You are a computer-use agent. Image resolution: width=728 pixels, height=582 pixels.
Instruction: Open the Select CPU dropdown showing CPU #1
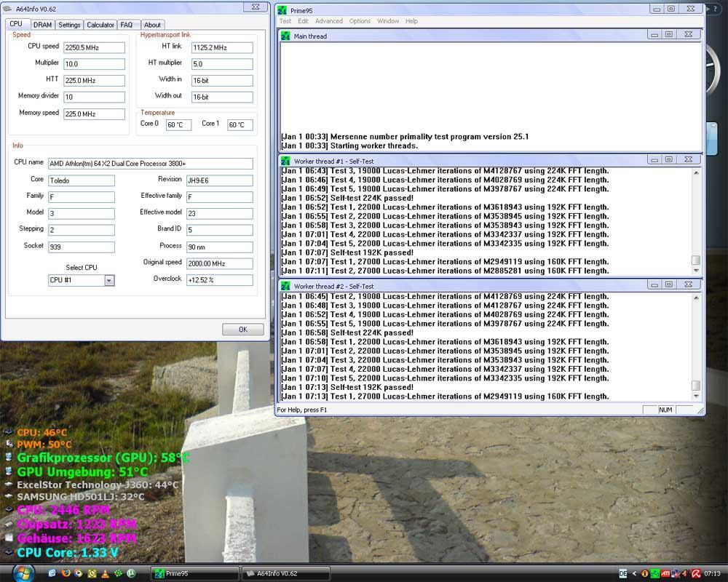tap(82, 280)
